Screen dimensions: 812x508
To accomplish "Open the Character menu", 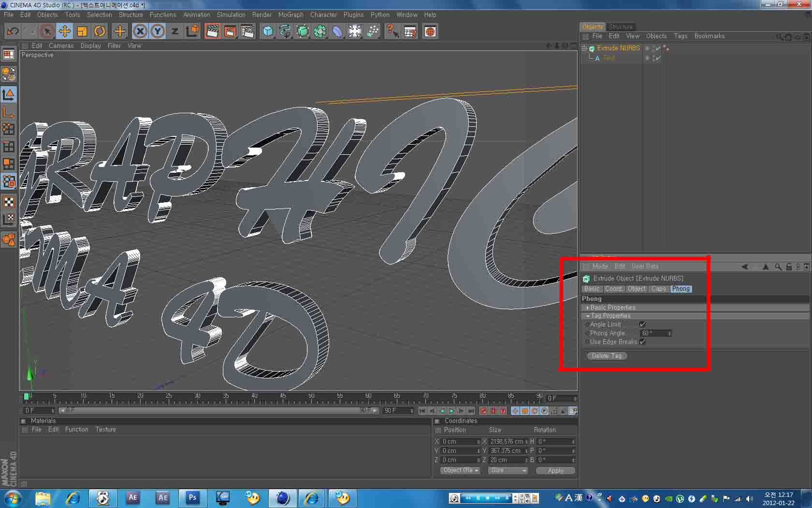I will [x=323, y=15].
